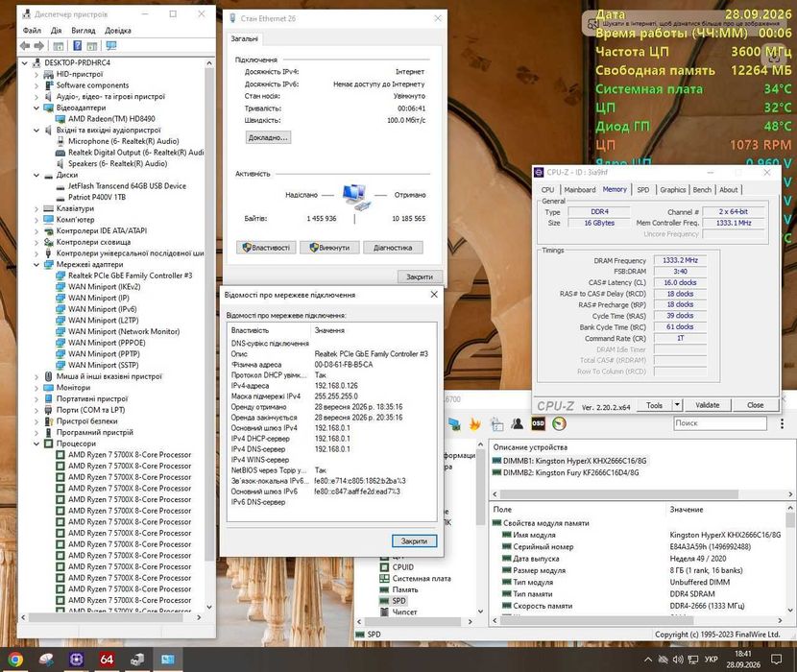Open the CPU-Z Tools dropdown arrow
Image resolution: width=797 pixels, height=672 pixels.
(677, 404)
